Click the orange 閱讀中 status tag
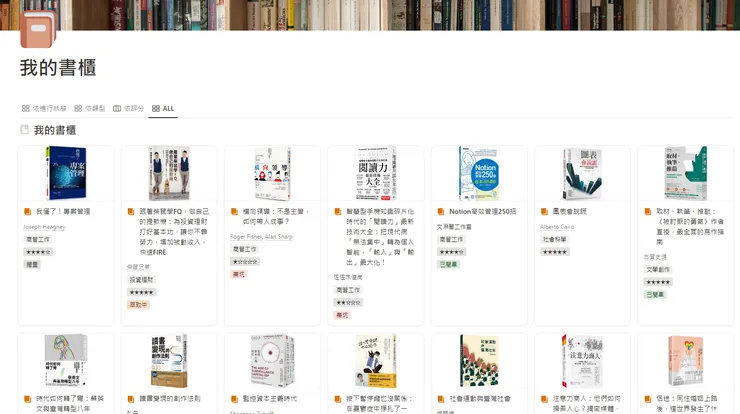 [138, 305]
